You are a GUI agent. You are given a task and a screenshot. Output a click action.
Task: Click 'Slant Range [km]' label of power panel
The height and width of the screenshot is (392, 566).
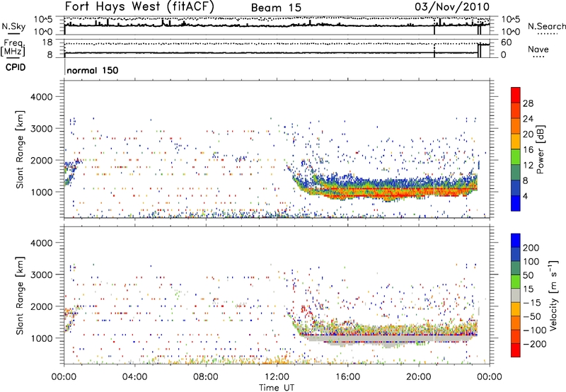pos(20,149)
